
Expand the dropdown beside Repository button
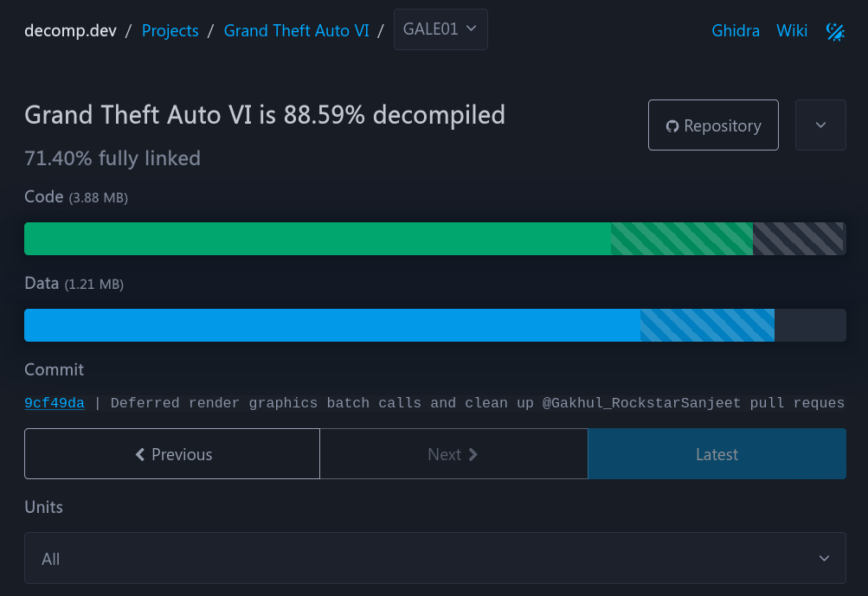tap(820, 125)
